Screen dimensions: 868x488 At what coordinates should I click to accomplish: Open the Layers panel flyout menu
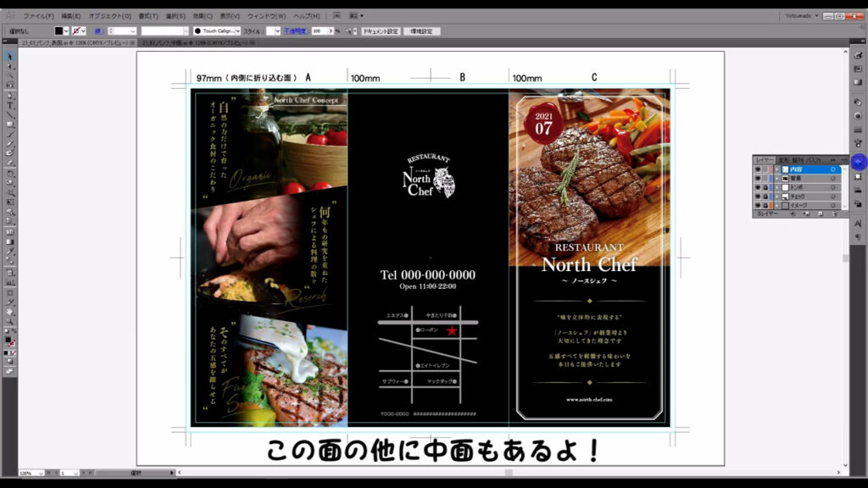844,159
